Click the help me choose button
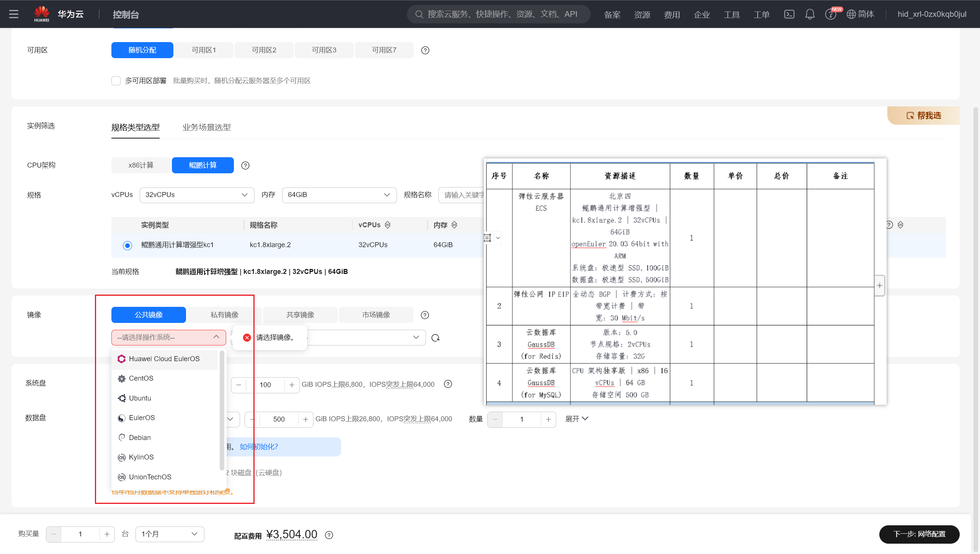The width and height of the screenshot is (980, 554). click(923, 116)
